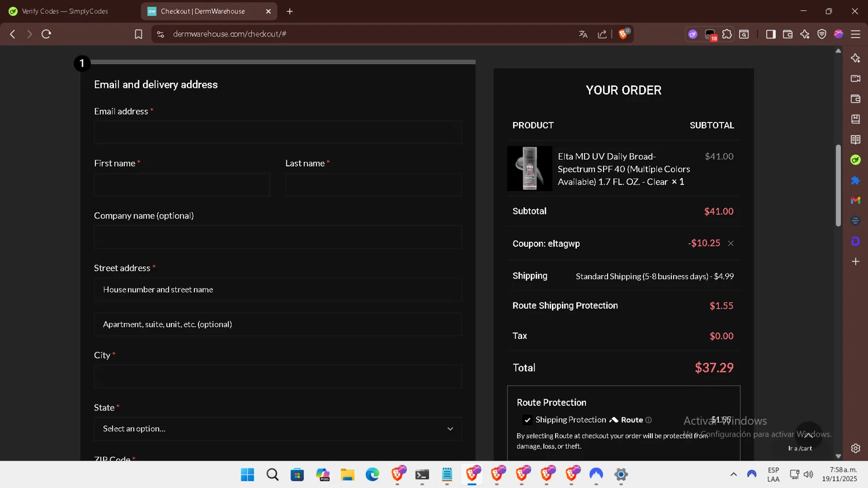Open the extensions puzzle icon in toolbar
Image resolution: width=868 pixels, height=488 pixels.
point(727,34)
